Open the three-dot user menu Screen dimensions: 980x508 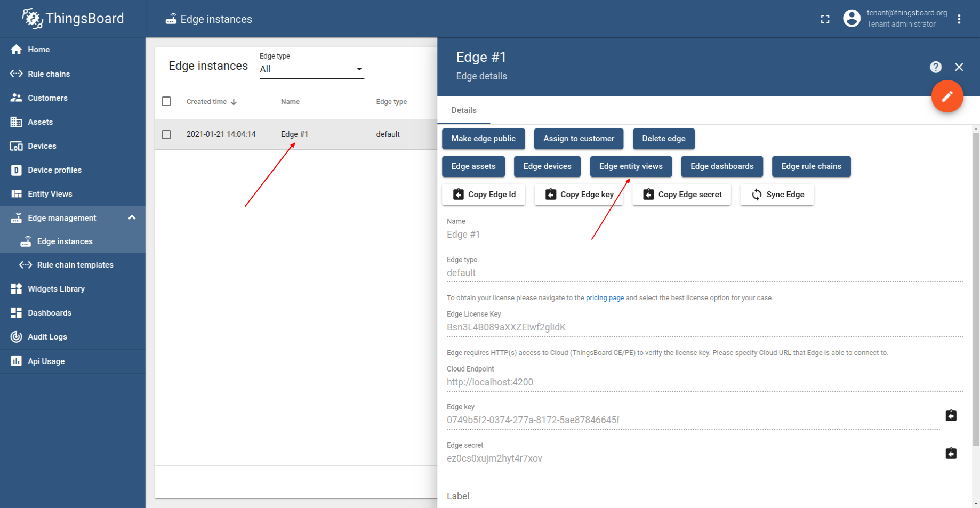[959, 19]
